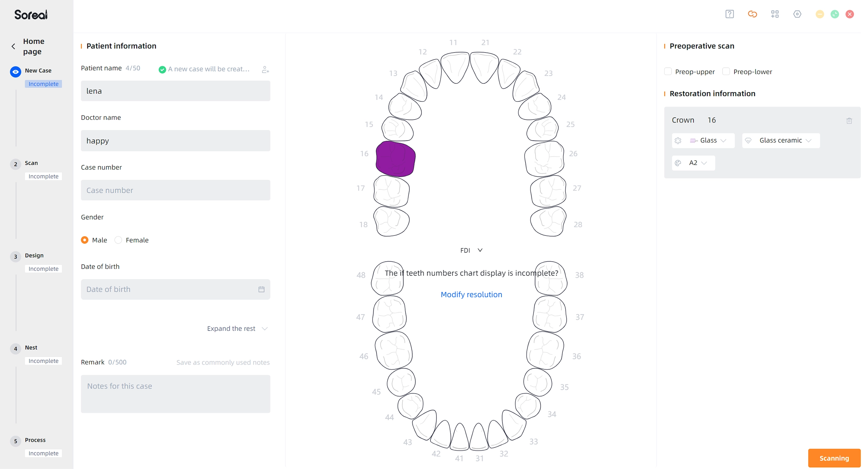Go to the Scan step in sidebar
The width and height of the screenshot is (868, 469).
(x=31, y=163)
